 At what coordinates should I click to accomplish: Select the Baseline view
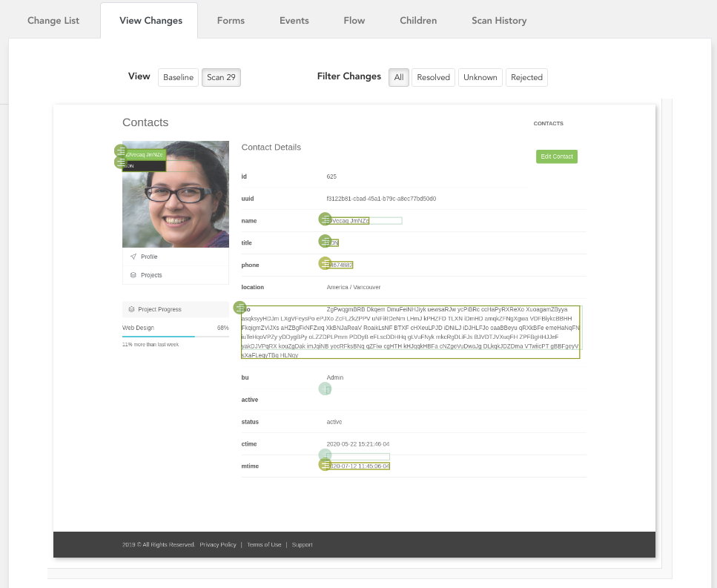click(179, 77)
